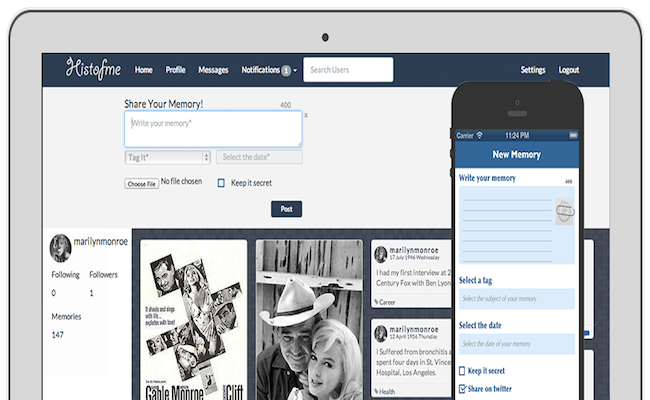
Task: Close the share memory form with x
Action: (x=306, y=115)
